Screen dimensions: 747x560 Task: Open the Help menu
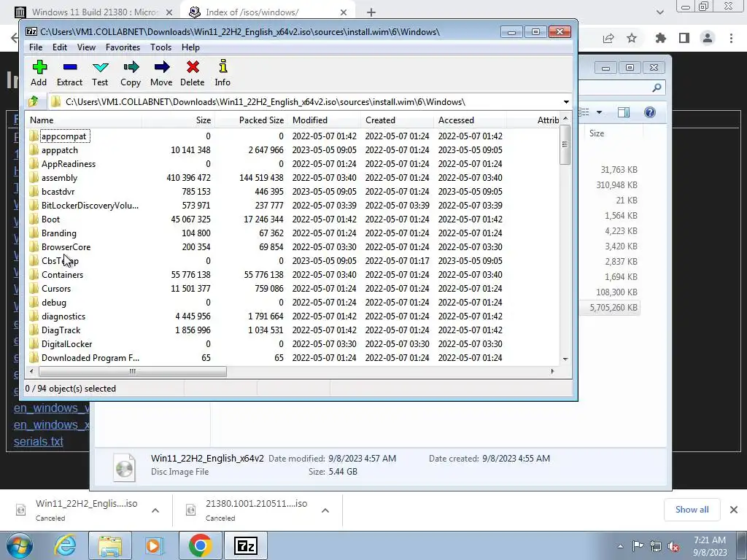coord(190,47)
